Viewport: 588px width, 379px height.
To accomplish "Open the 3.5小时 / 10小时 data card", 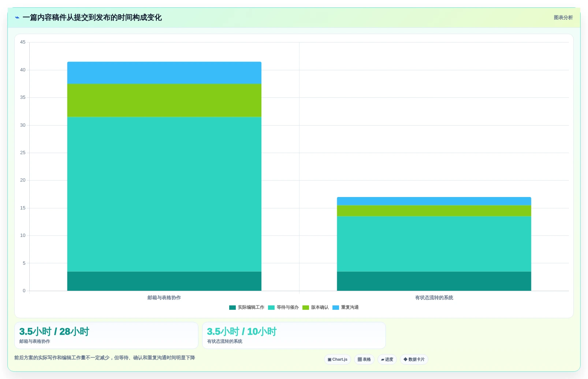I will point(294,335).
